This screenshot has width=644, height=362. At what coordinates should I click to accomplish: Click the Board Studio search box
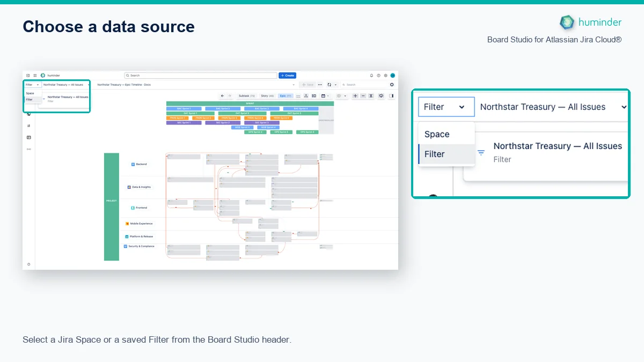(x=364, y=85)
